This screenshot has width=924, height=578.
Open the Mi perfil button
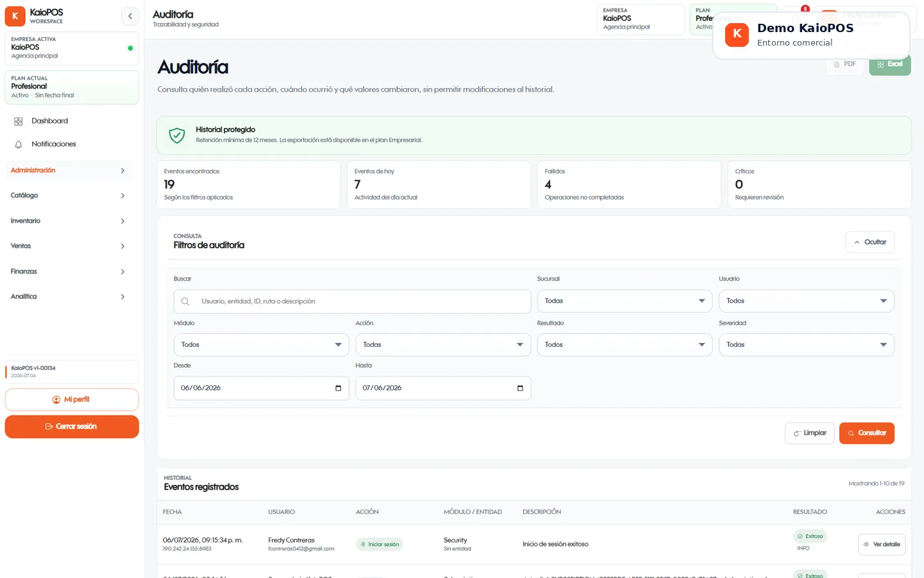[72, 399]
